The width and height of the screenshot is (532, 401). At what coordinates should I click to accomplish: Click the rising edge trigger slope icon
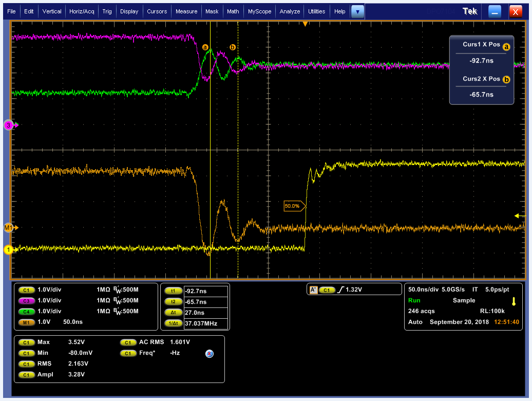pyautogui.click(x=340, y=289)
